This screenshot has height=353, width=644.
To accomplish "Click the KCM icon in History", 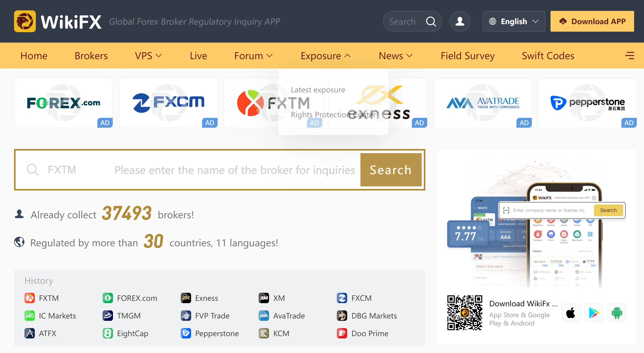I will point(264,333).
